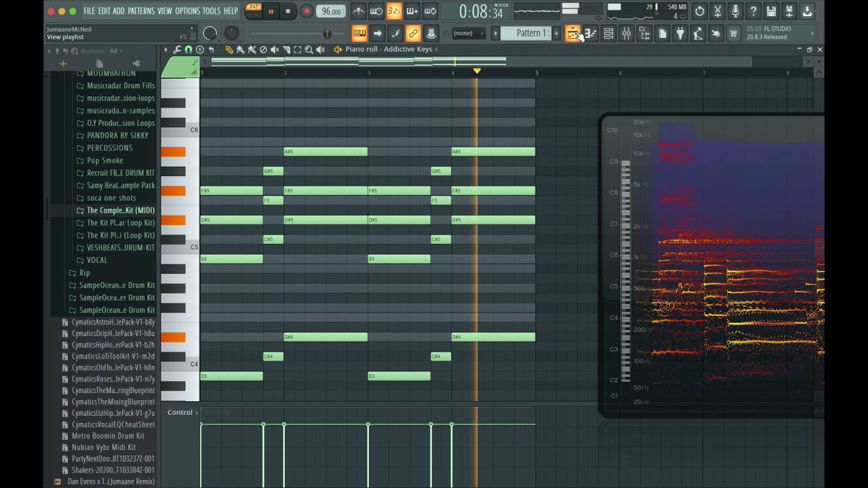
Task: Toggle PAT/SONG mode switch
Action: (253, 11)
